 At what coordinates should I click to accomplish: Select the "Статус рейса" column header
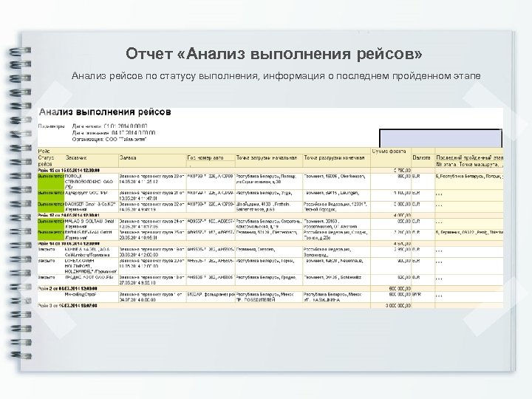click(x=51, y=161)
